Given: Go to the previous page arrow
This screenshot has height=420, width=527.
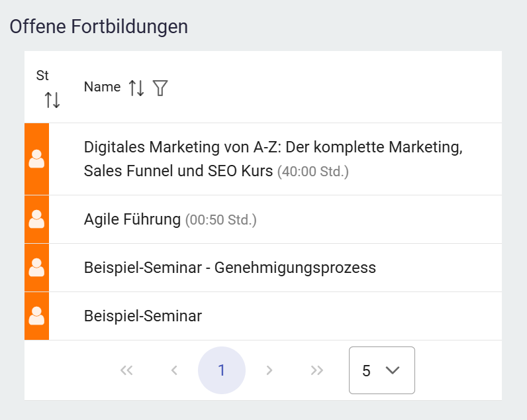Looking at the screenshot, I should coord(174,370).
